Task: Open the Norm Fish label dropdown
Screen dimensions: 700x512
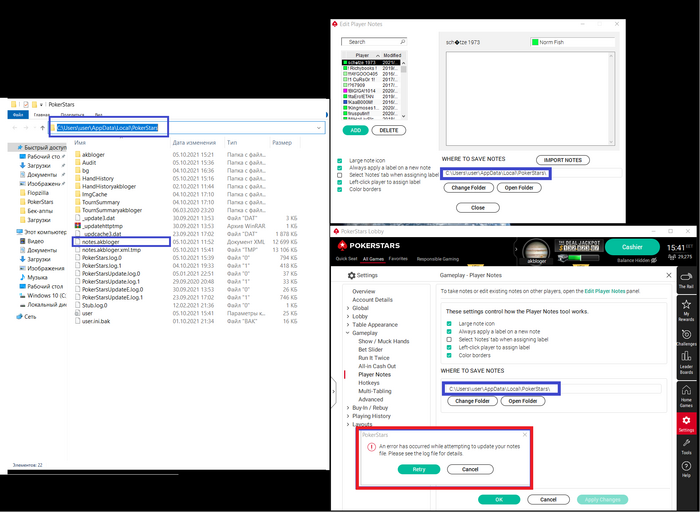Action: pos(572,42)
